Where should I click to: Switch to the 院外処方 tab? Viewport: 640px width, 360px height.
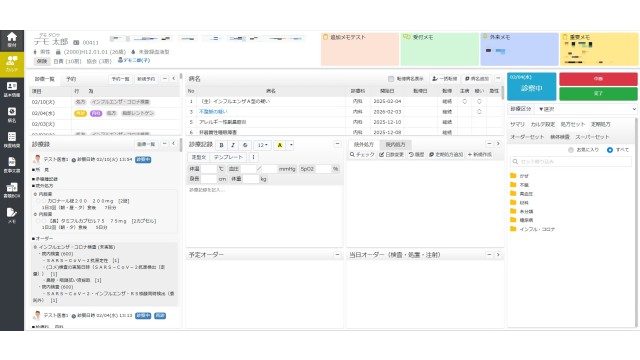click(364, 144)
